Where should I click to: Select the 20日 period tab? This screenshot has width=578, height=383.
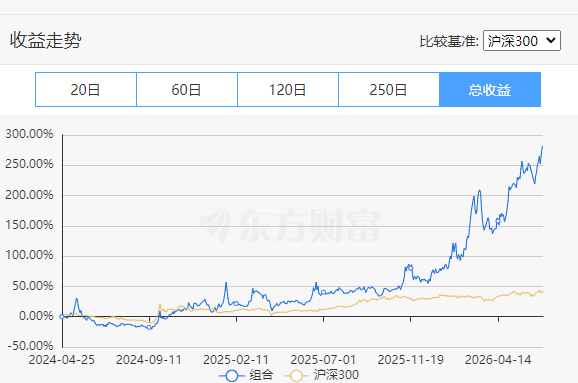point(86,90)
